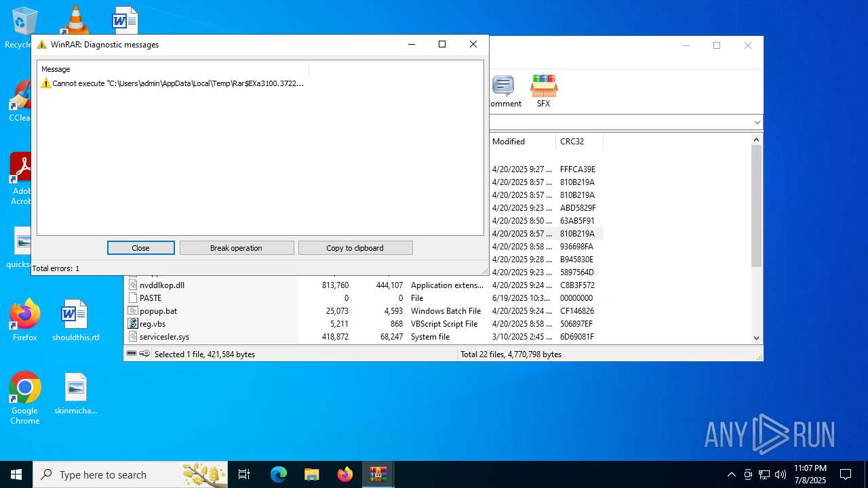The height and width of the screenshot is (488, 868).
Task: Click popup.bat batch file icon
Action: click(x=133, y=311)
